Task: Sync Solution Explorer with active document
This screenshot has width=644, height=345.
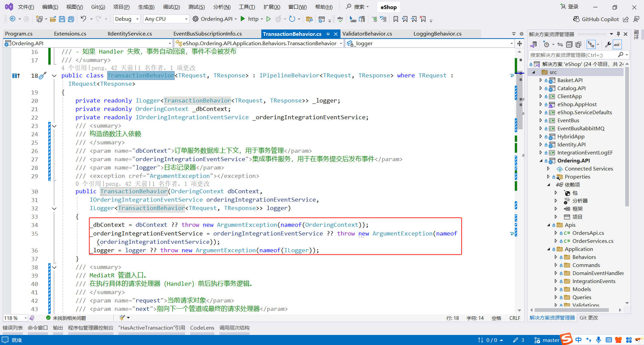Action: coord(560,44)
